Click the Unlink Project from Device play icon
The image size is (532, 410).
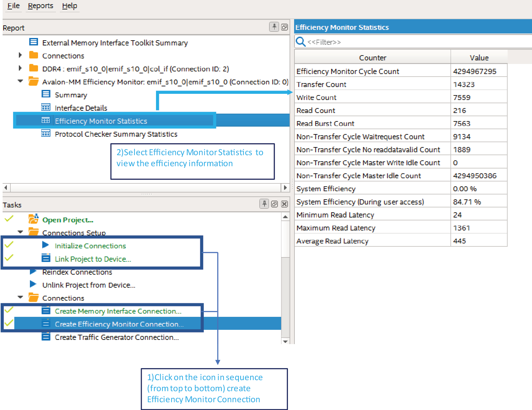33,284
